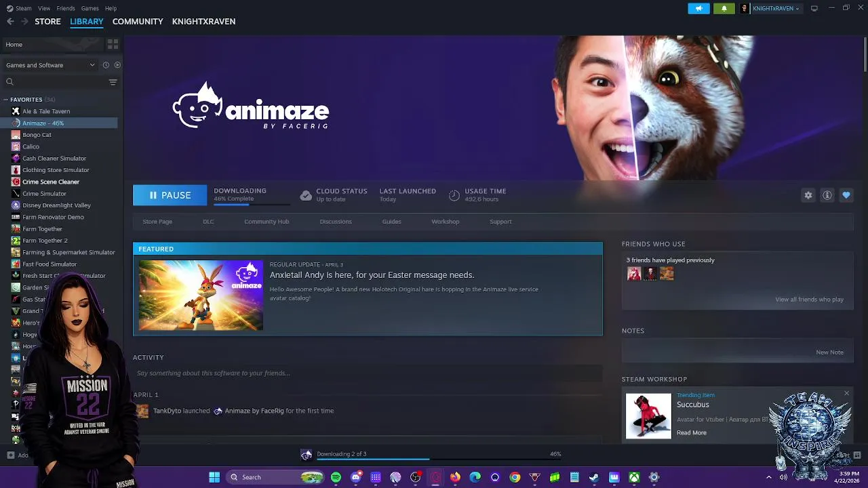The height and width of the screenshot is (488, 868).
Task: Create a New Note
Action: click(x=829, y=352)
